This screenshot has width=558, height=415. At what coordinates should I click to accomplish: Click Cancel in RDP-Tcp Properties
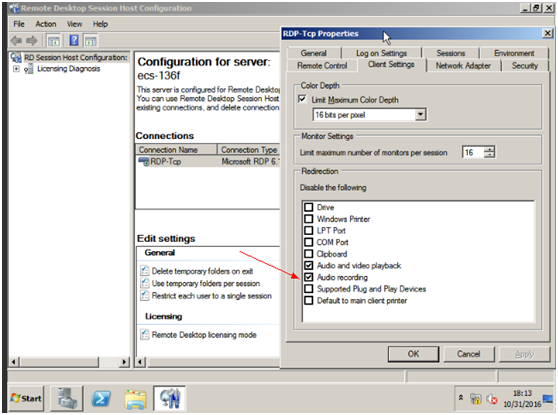coord(468,354)
